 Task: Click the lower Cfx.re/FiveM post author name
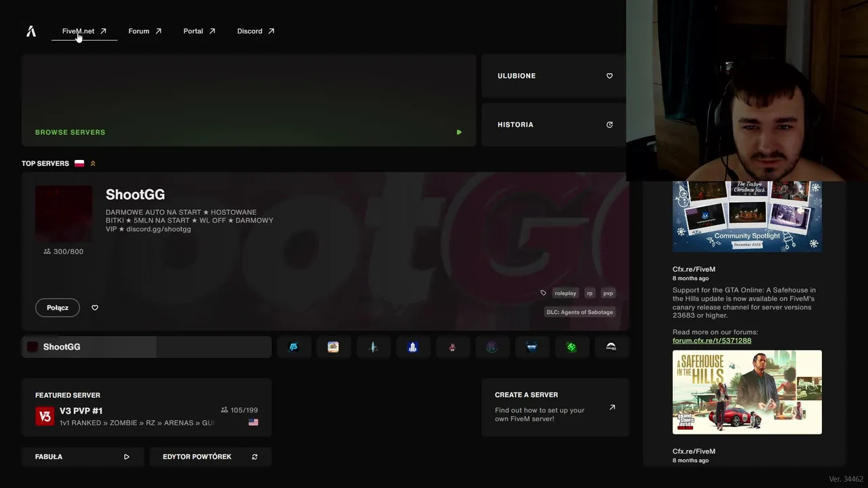[694, 451]
